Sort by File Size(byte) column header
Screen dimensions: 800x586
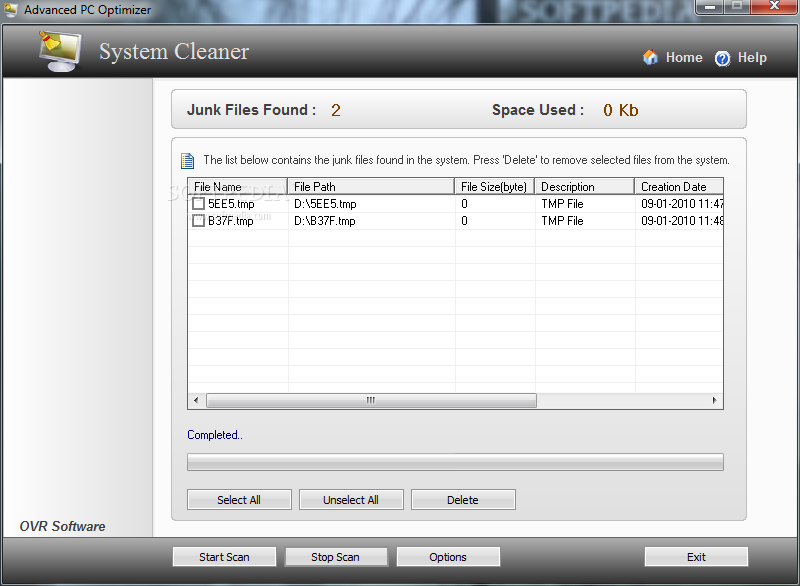[494, 187]
